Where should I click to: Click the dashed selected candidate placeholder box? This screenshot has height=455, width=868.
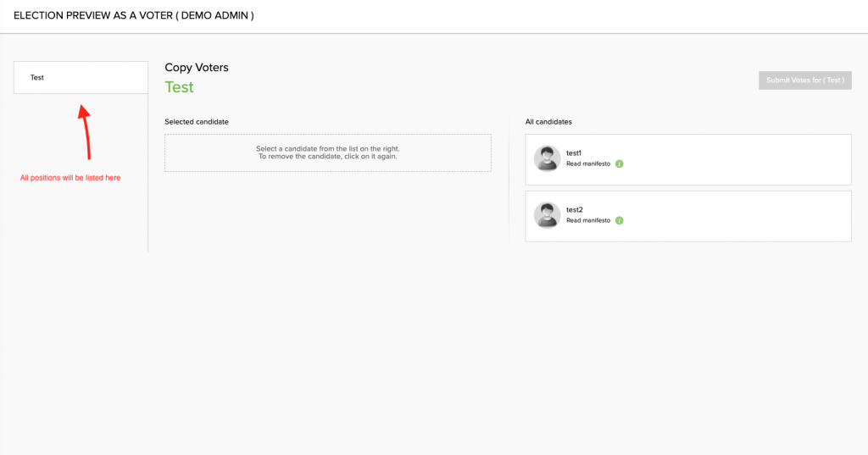pyautogui.click(x=328, y=153)
